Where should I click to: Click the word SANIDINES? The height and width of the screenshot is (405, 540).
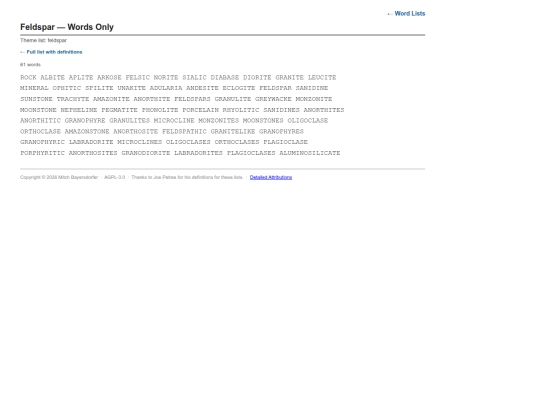[282, 110]
